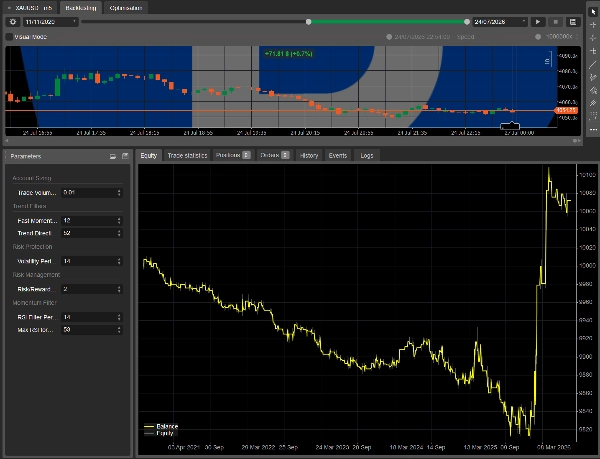
Task: Open the Equity tab
Action: tap(148, 155)
